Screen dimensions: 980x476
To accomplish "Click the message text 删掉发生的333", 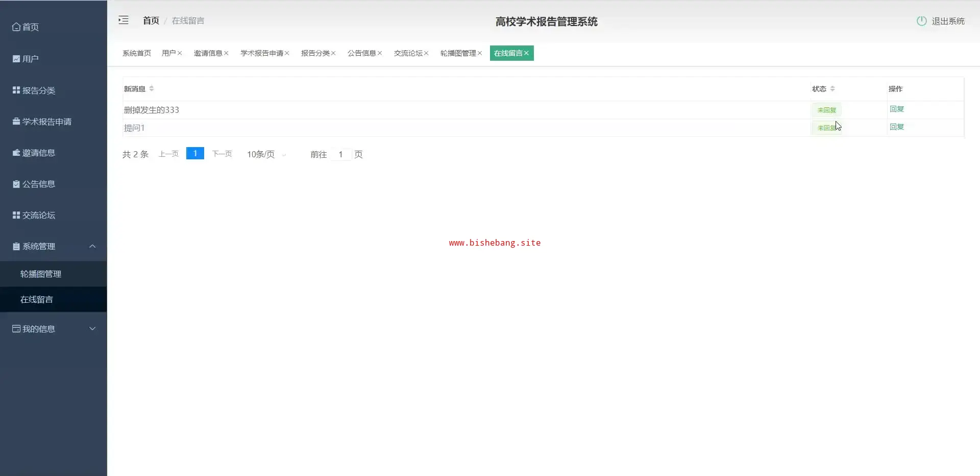I will tap(152, 110).
